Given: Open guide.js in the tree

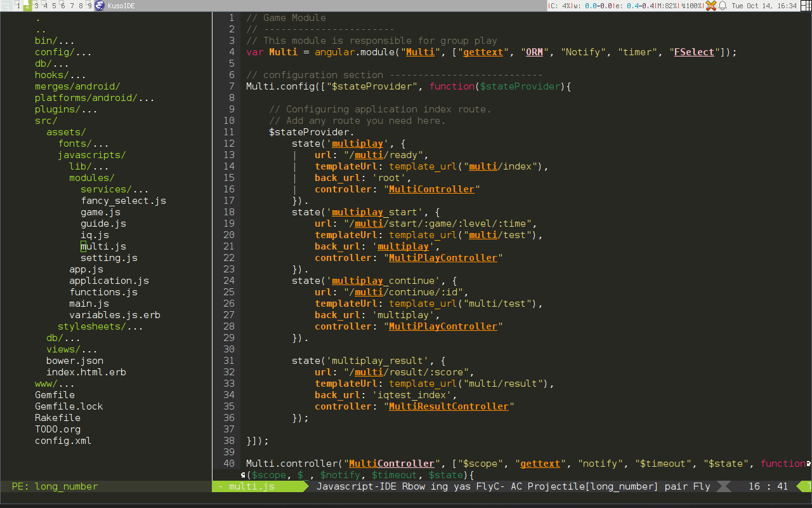Looking at the screenshot, I should click(x=103, y=224).
